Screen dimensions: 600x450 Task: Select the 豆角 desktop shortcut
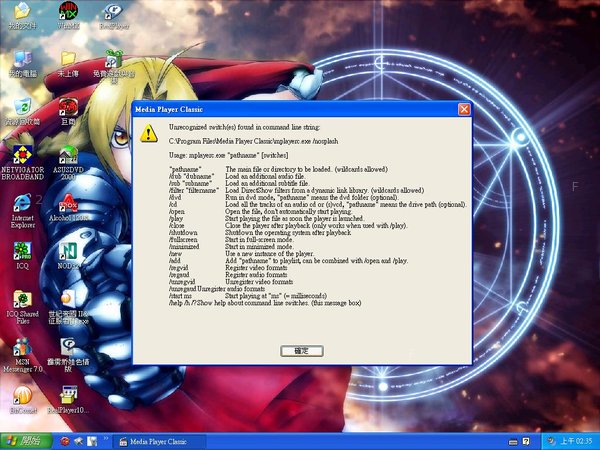(x=68, y=112)
